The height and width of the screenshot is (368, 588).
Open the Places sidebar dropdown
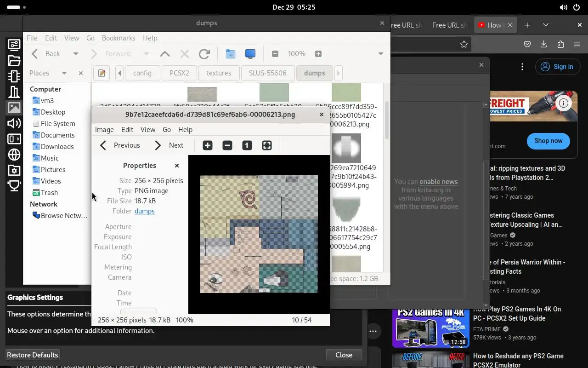64,73
